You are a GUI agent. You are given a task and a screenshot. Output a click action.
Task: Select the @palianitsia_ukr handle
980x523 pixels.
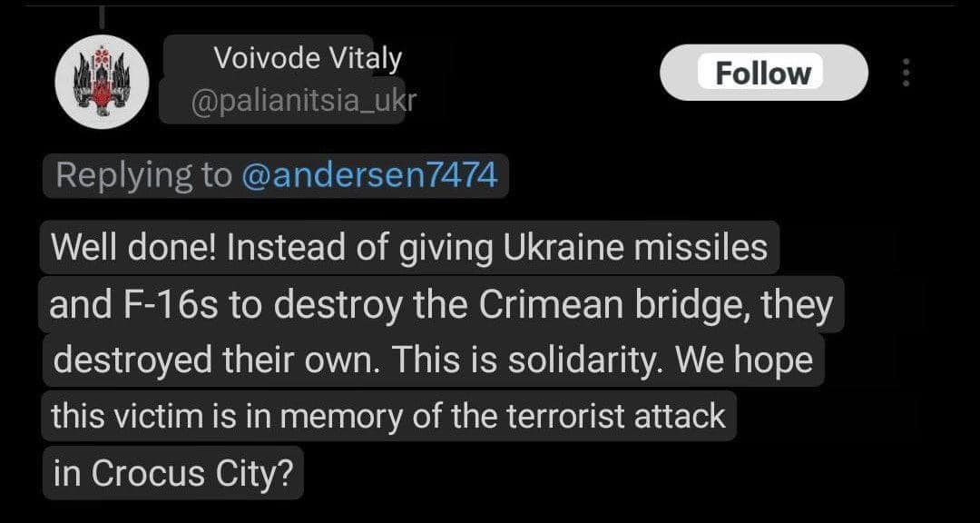(x=303, y=101)
